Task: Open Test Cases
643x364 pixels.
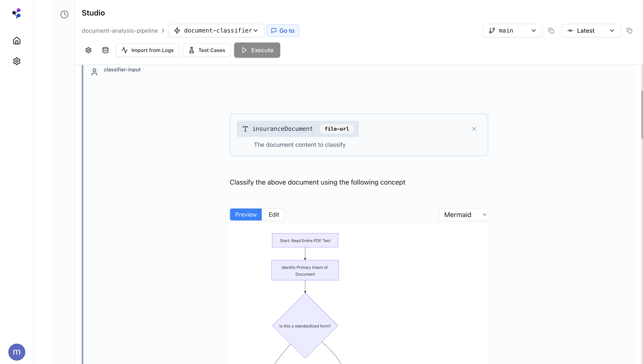Action: pyautogui.click(x=206, y=50)
